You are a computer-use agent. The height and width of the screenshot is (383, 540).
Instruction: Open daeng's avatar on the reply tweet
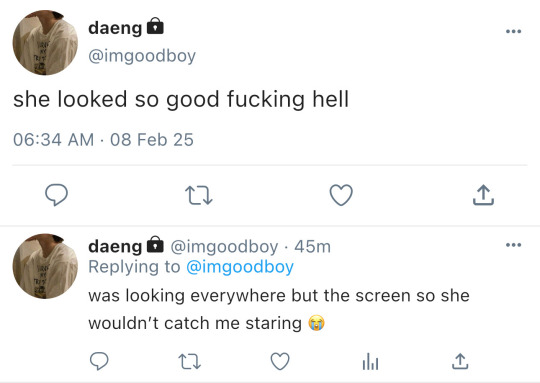click(45, 266)
